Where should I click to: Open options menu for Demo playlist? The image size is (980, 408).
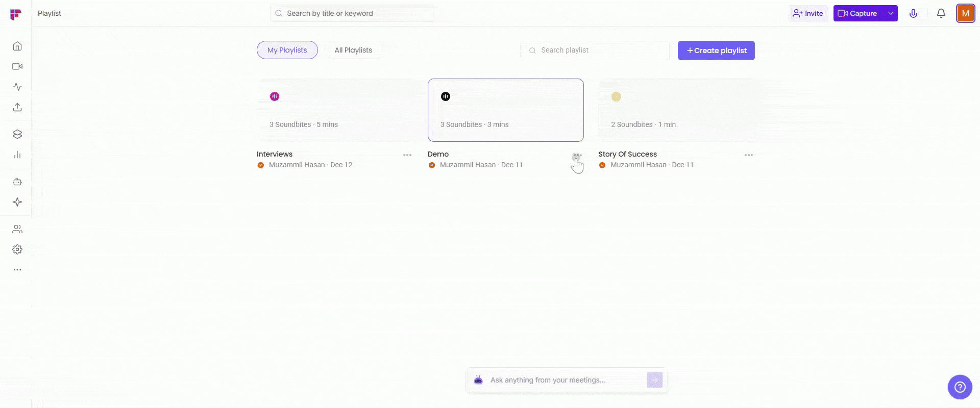[x=577, y=155]
